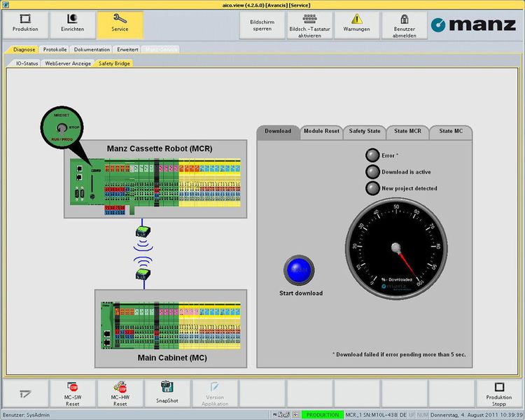Click Benutzer abmelden lock icon
The image size is (525, 420).
(405, 19)
